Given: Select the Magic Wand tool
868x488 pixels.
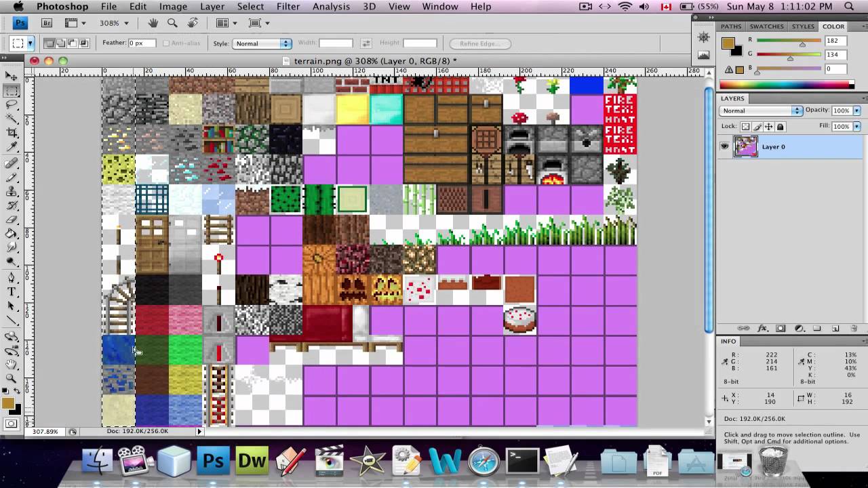Looking at the screenshot, I should pos(12,119).
